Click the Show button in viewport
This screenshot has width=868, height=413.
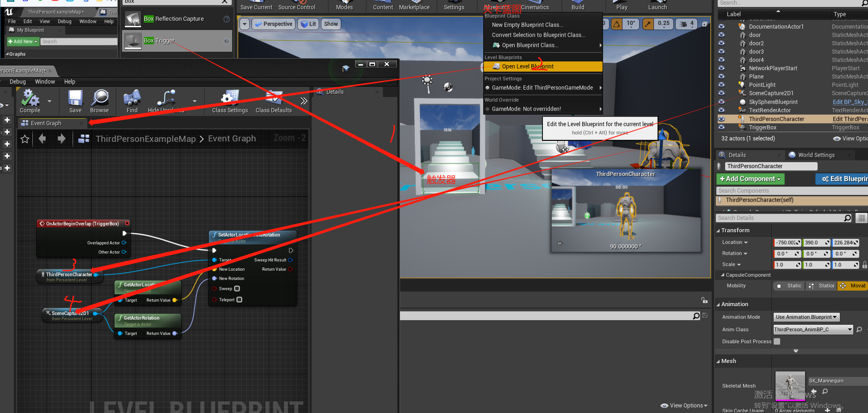click(331, 24)
